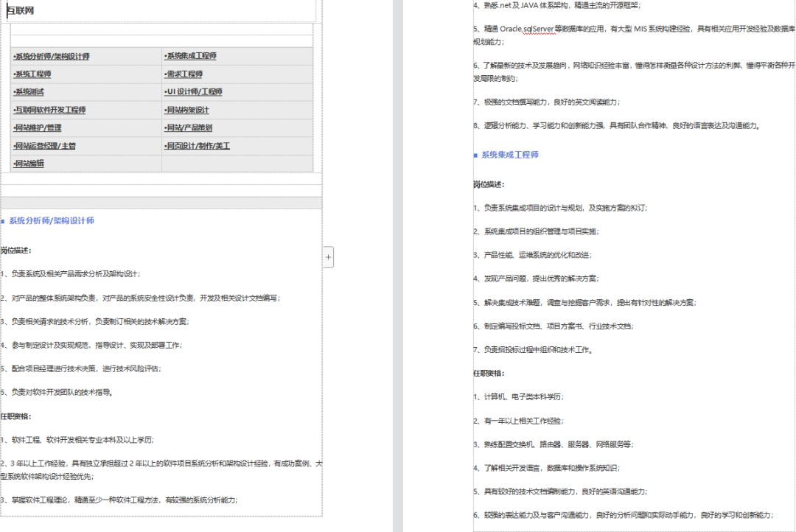Viewport: 796px width, 532px height.
Task: Click the line 熟悉.net及JAVA体系架构
Action: coord(557,6)
